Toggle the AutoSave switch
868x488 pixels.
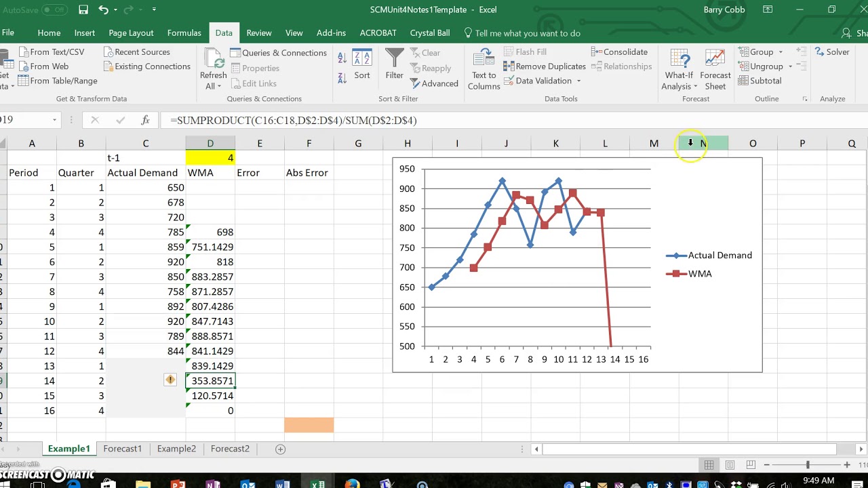point(54,9)
